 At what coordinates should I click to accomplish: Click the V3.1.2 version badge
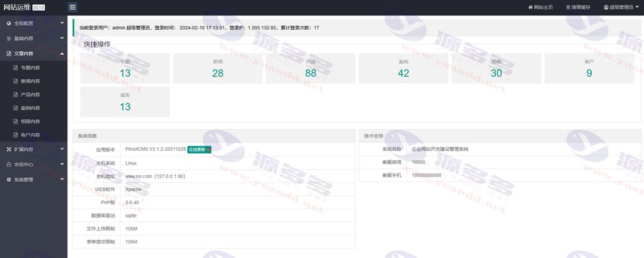(39, 8)
